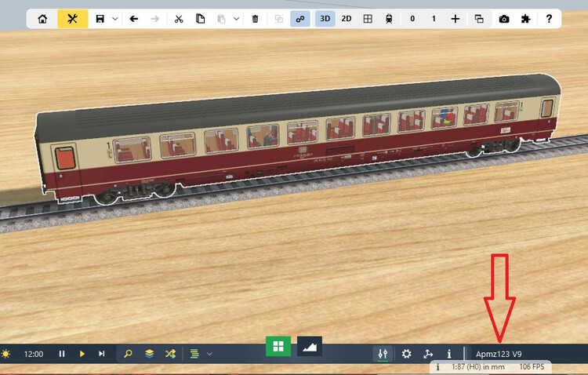Click the 106 FPS indicator
Image resolution: width=588 pixels, height=375 pixels.
[532, 366]
